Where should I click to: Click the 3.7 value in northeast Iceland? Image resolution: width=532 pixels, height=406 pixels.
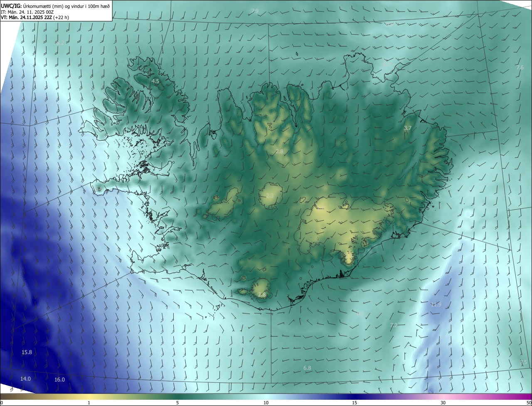[x=408, y=128]
